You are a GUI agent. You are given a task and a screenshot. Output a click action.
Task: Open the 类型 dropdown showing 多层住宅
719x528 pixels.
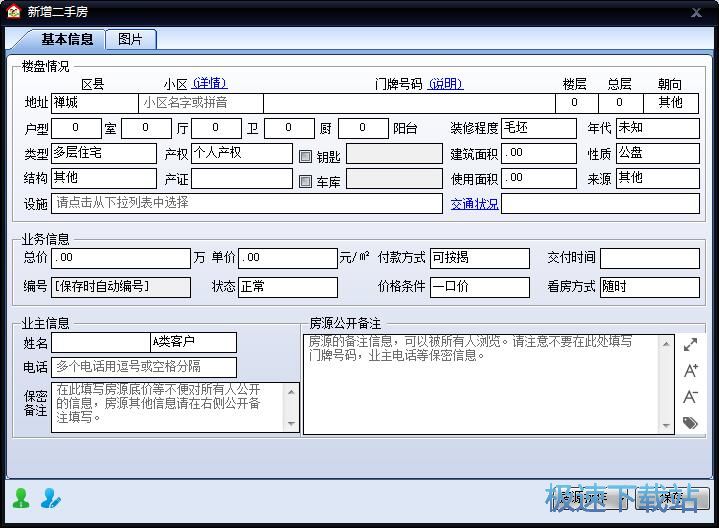tap(104, 153)
